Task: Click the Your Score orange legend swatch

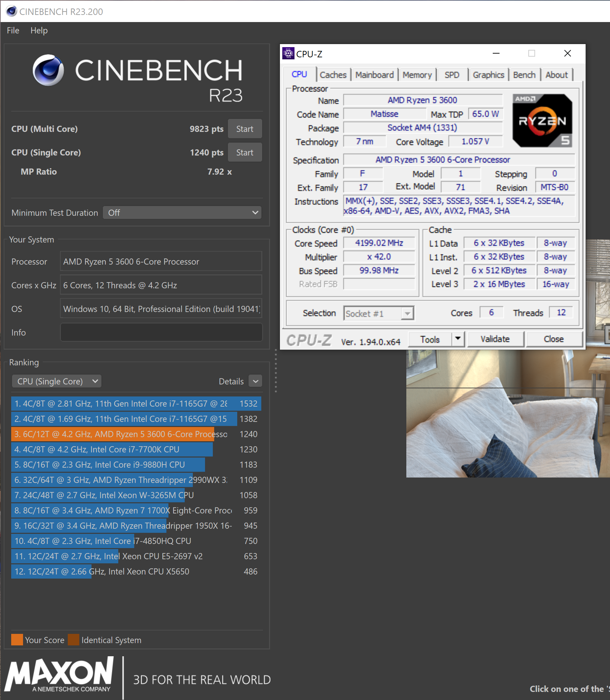Action: 17,640
